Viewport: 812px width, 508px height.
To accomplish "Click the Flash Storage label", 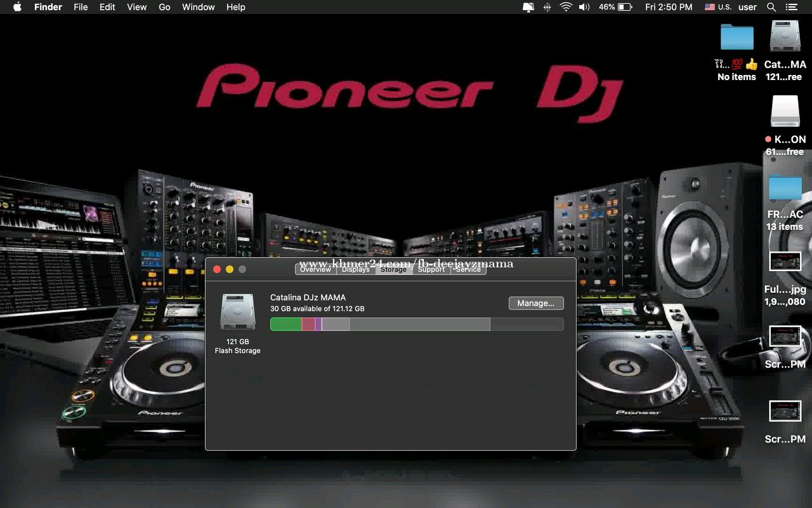I will click(237, 351).
